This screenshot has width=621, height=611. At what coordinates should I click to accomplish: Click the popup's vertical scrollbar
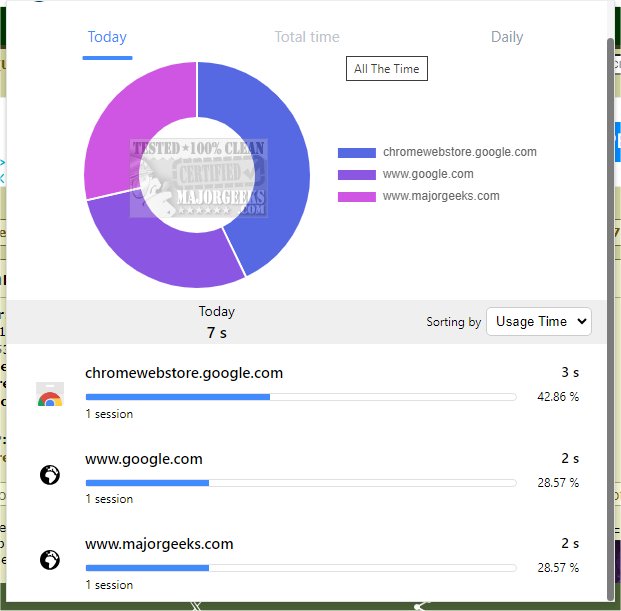[612, 300]
